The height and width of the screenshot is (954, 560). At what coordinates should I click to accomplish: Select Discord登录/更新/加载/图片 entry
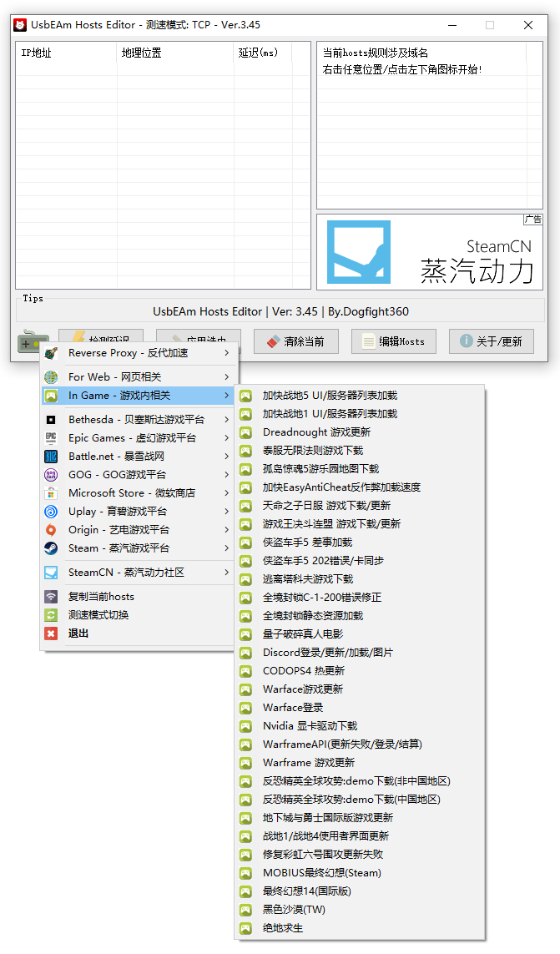pyautogui.click(x=327, y=653)
